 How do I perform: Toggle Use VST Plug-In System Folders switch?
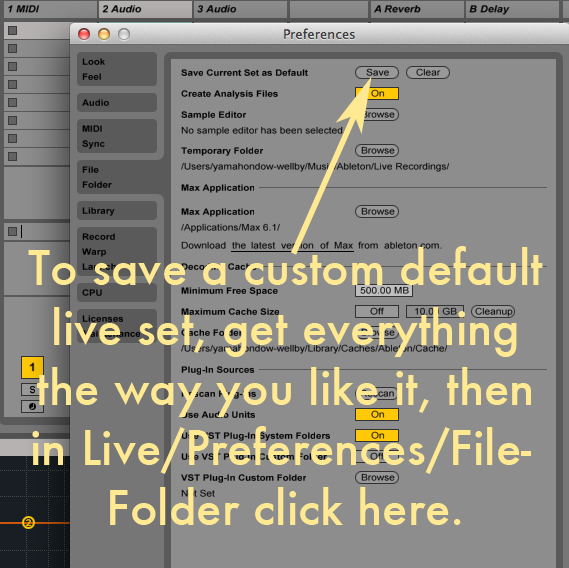[x=377, y=436]
